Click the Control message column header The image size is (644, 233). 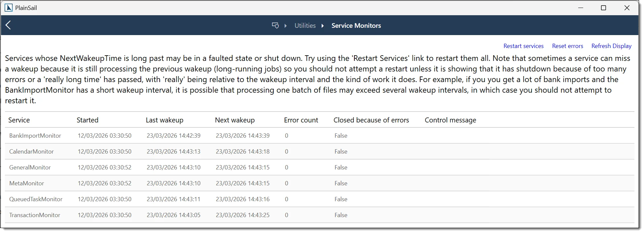click(x=450, y=120)
